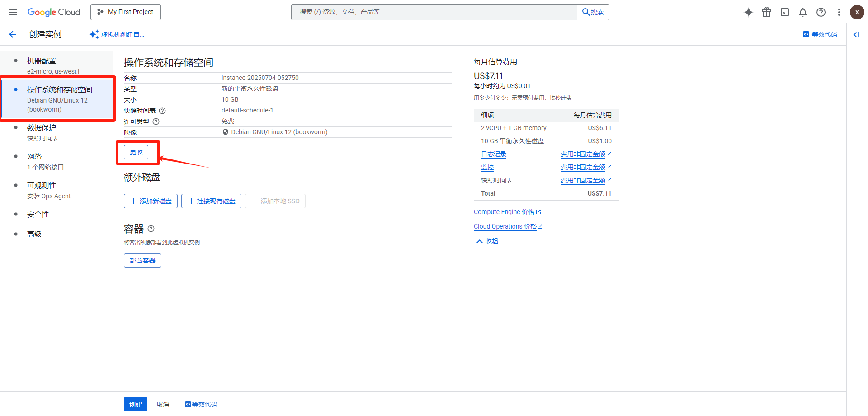Open the My First Project selector
The image size is (868, 416).
tap(126, 12)
